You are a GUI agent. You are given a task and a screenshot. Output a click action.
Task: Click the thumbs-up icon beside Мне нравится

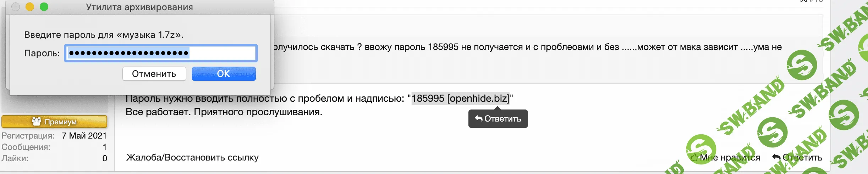tap(694, 157)
